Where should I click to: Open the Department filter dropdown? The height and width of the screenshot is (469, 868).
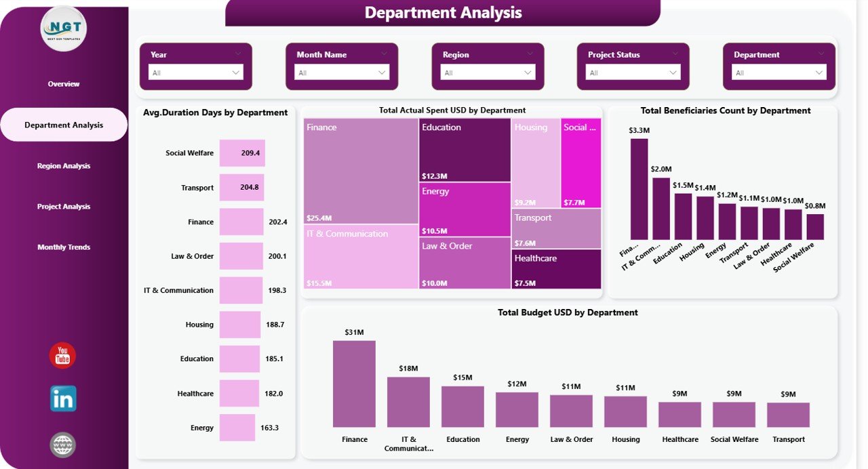point(778,71)
